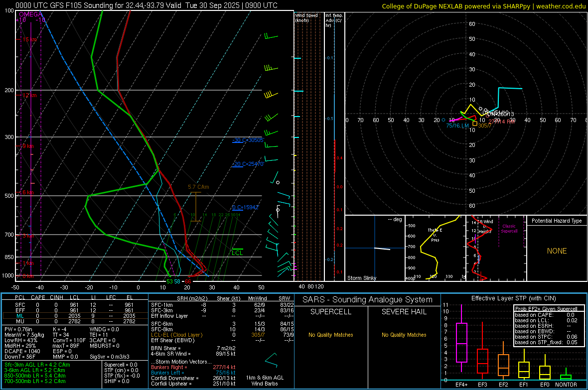Click the 'MeanW = 7.5g/kg' value
The width and height of the screenshot is (588, 390).
(24, 335)
